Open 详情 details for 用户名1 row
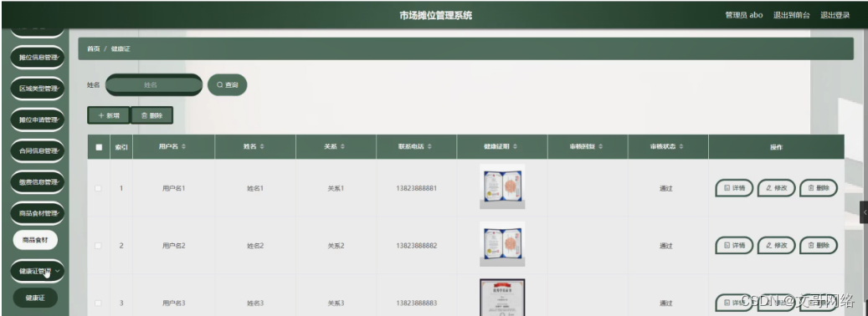Screen dimensions: 868x316 [734, 188]
